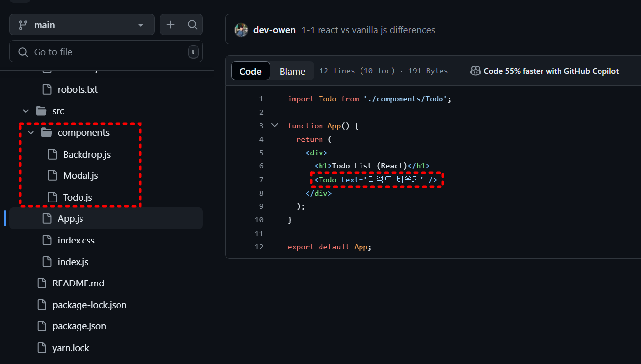This screenshot has height=364, width=641.
Task: Click file icon next to robots.txt
Action: point(47,90)
